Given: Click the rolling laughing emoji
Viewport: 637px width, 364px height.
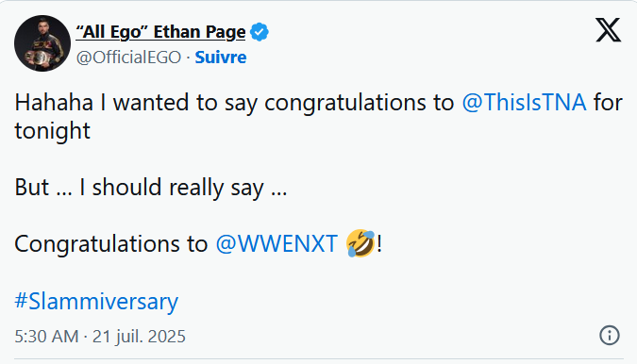Looking at the screenshot, I should 360,243.
